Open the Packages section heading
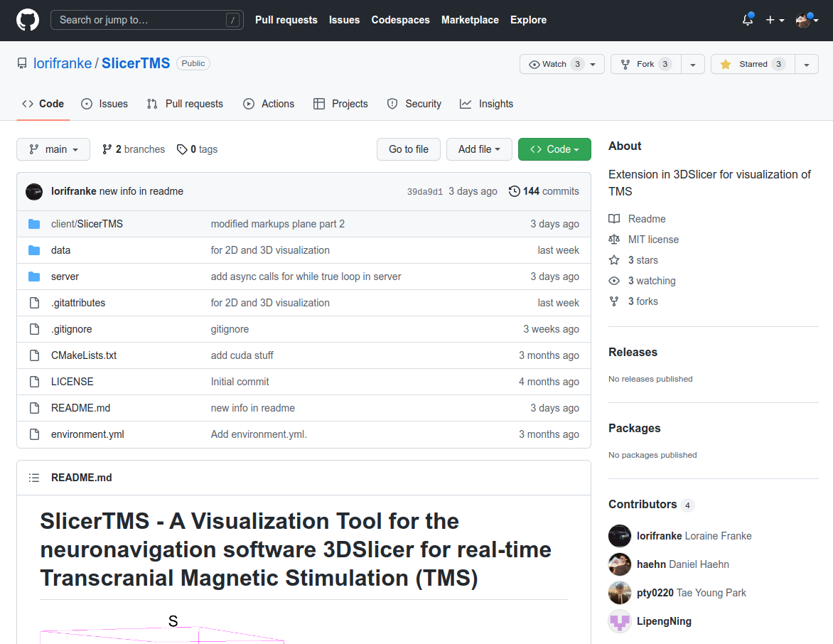Screen dimensions: 833x644 (x=634, y=429)
